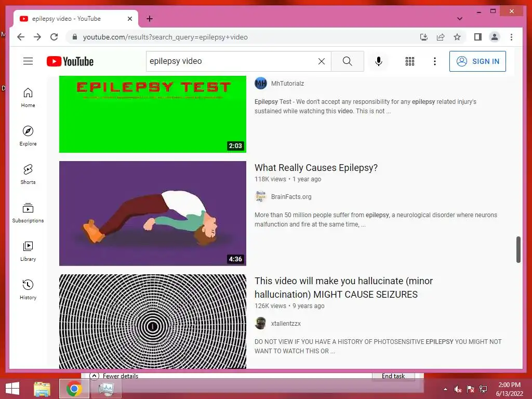The image size is (532, 399).
Task: Switch to Chrome on the taskbar
Action: click(x=74, y=389)
